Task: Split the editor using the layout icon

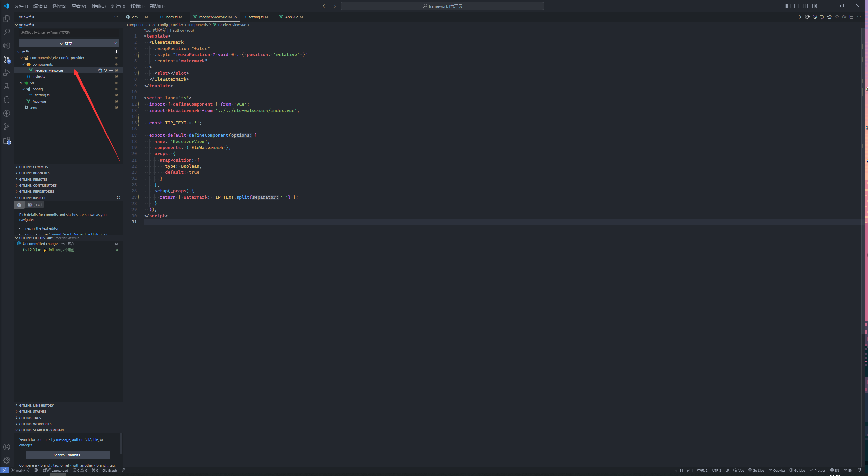Action: 851,17
